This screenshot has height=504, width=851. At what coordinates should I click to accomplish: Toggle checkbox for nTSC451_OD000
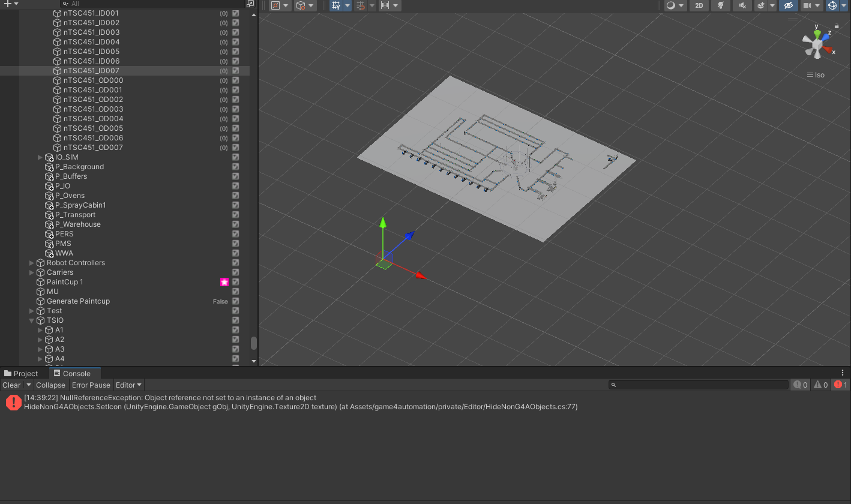[235, 80]
